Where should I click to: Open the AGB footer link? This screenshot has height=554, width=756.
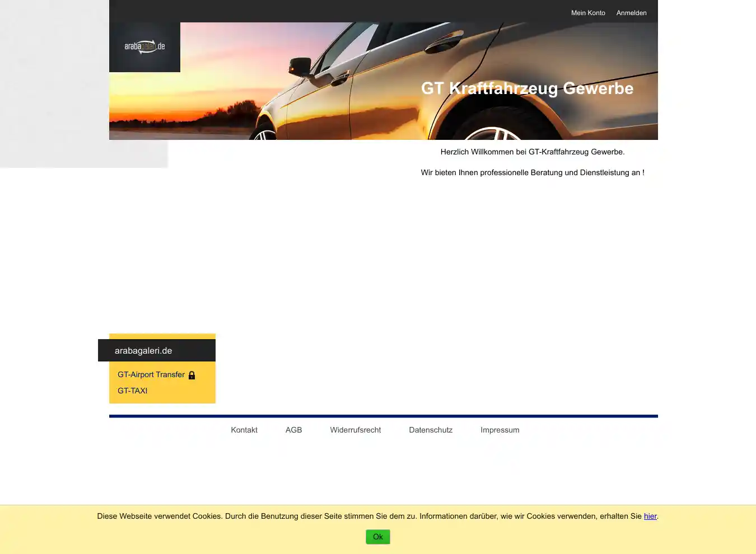[x=293, y=430]
